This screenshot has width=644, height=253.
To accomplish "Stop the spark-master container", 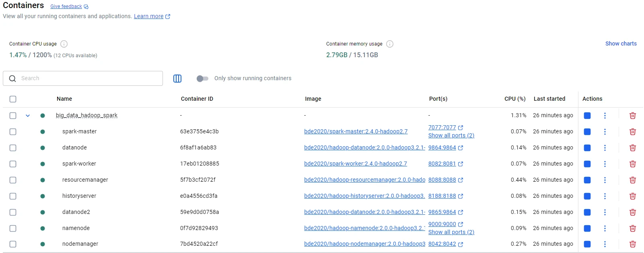I will point(587,132).
